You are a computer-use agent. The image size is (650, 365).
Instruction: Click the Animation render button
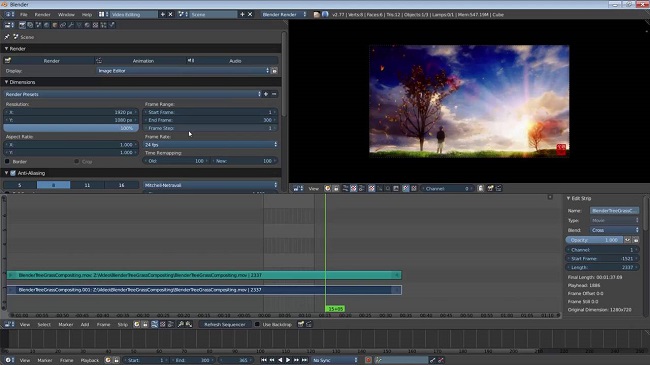point(143,61)
